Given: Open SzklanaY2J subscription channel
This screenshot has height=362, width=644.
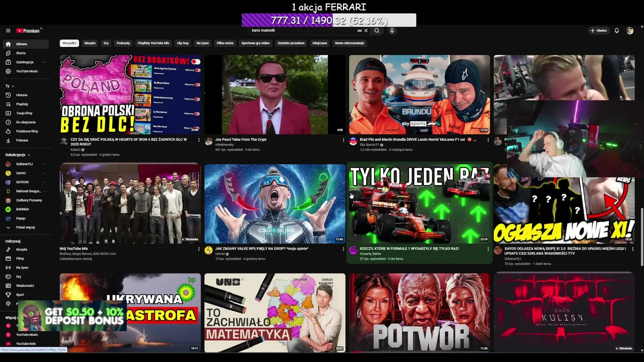Looking at the screenshot, I should click(25, 164).
